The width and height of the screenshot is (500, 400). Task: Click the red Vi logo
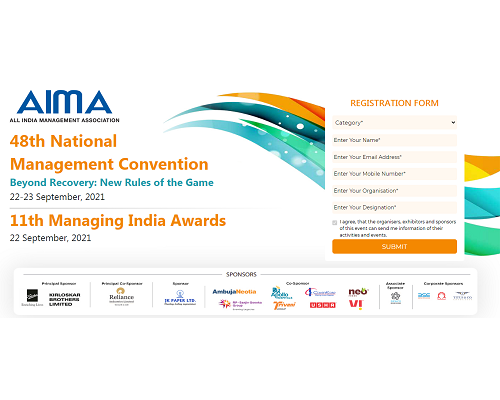click(356, 304)
